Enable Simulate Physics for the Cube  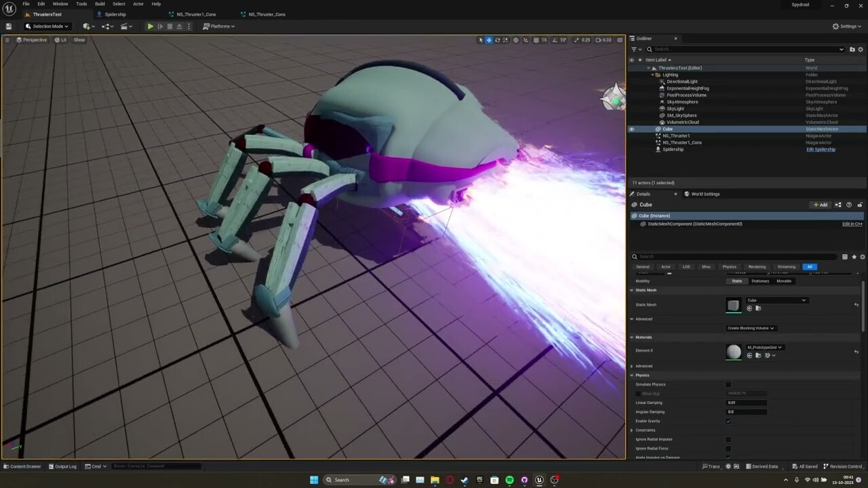tap(728, 384)
